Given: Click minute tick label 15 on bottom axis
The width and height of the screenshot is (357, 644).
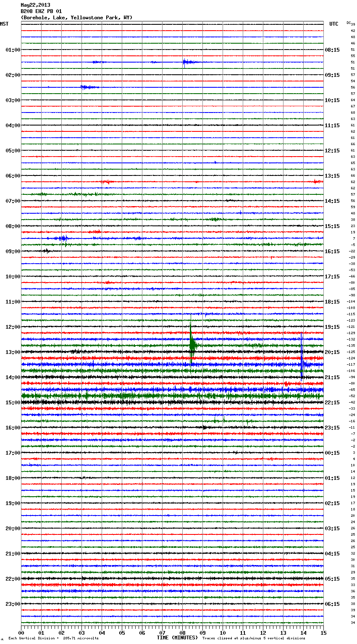Looking at the screenshot, I should tap(323, 633).
